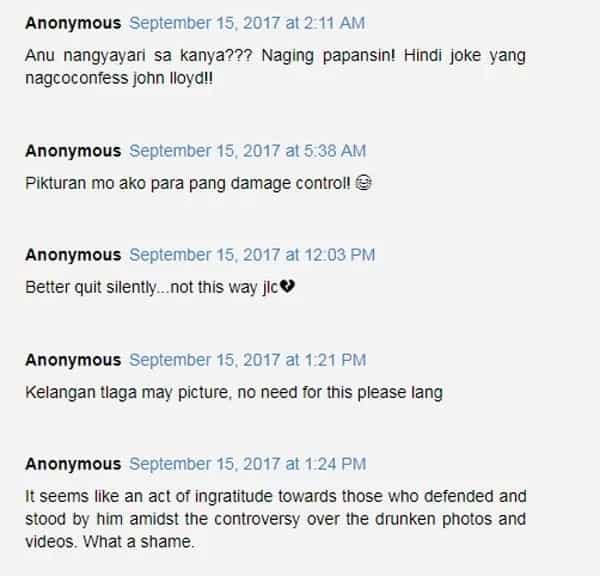Click the Anonymous name on the 5:38 AM comment
Viewport: 600px width, 576px height.
pyautogui.click(x=73, y=151)
